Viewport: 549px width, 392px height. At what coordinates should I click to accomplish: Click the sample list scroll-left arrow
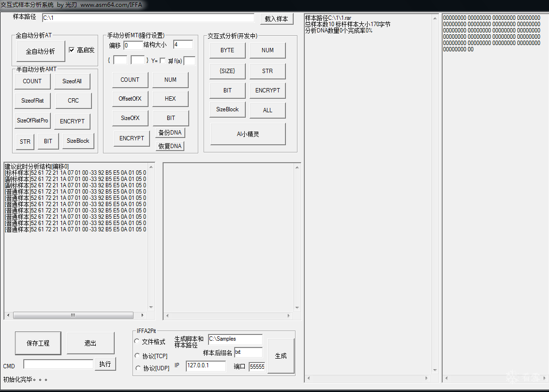pos(8,315)
